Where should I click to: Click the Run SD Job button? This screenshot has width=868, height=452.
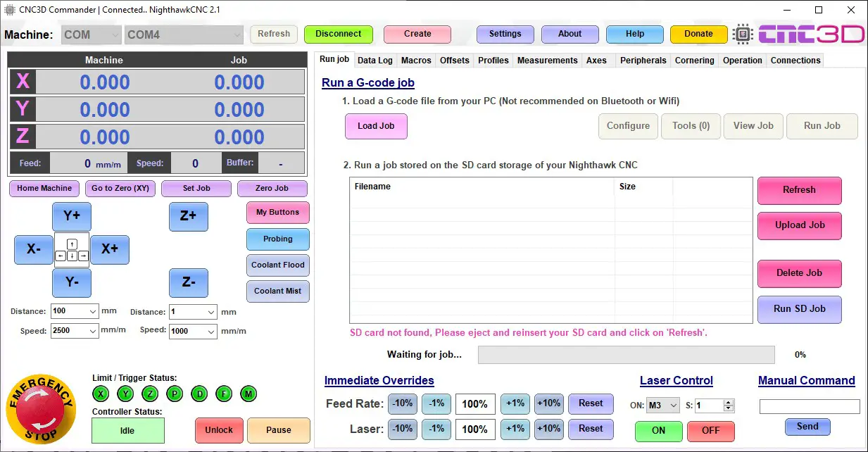[800, 309]
